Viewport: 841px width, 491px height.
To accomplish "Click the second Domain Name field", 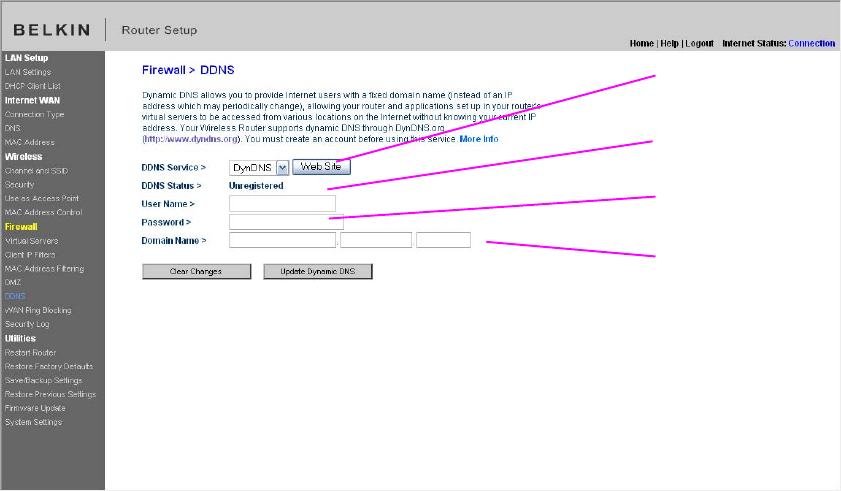I will pyautogui.click(x=376, y=240).
